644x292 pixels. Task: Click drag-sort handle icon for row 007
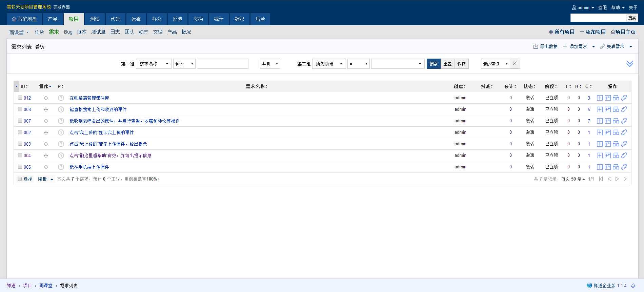[x=46, y=121]
